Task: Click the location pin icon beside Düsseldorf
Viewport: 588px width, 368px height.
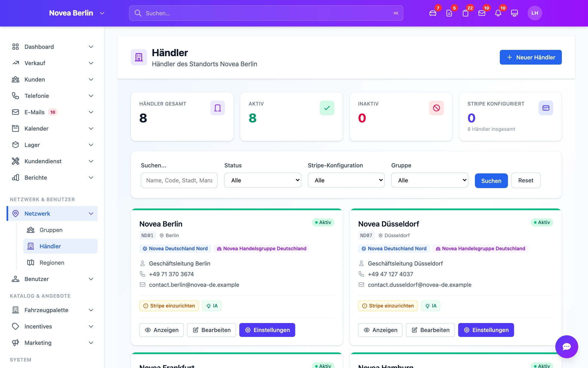Action: click(381, 236)
